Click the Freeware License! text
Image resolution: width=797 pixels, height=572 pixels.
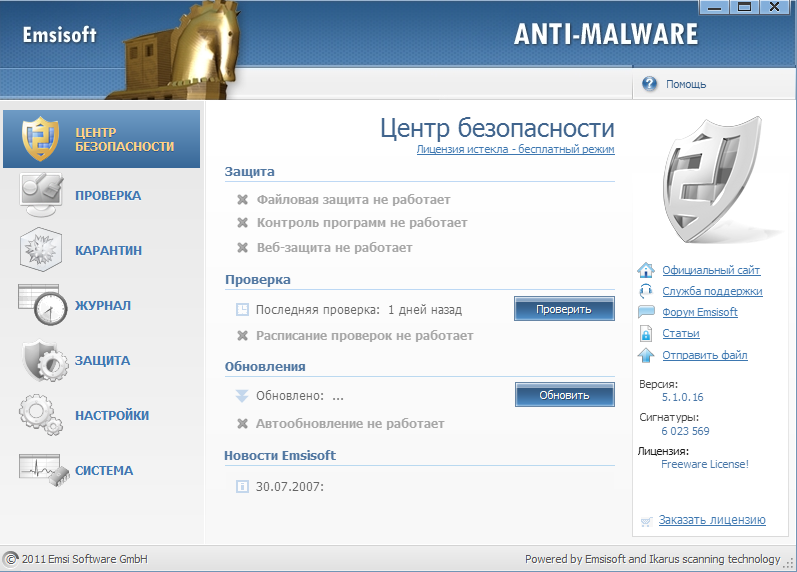click(x=704, y=464)
